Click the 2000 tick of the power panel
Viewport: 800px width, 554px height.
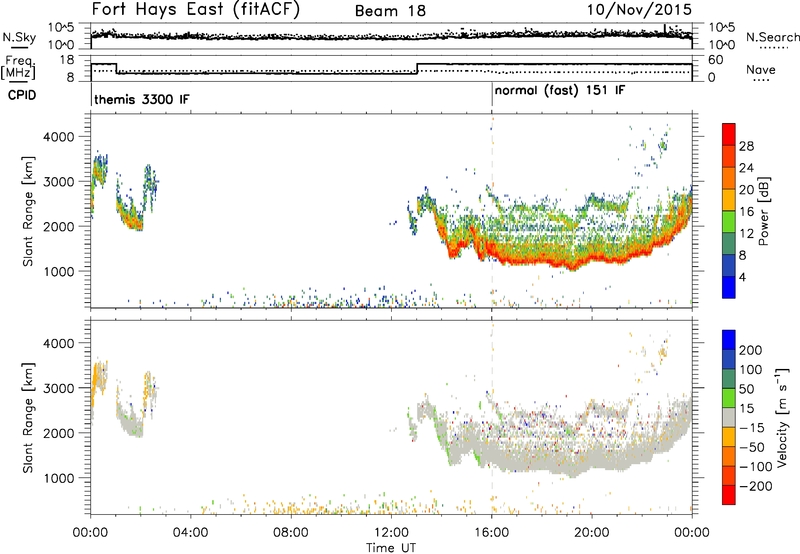[x=58, y=226]
